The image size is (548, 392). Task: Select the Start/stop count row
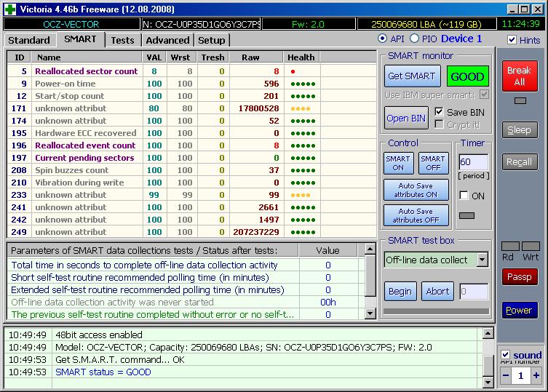(191, 96)
